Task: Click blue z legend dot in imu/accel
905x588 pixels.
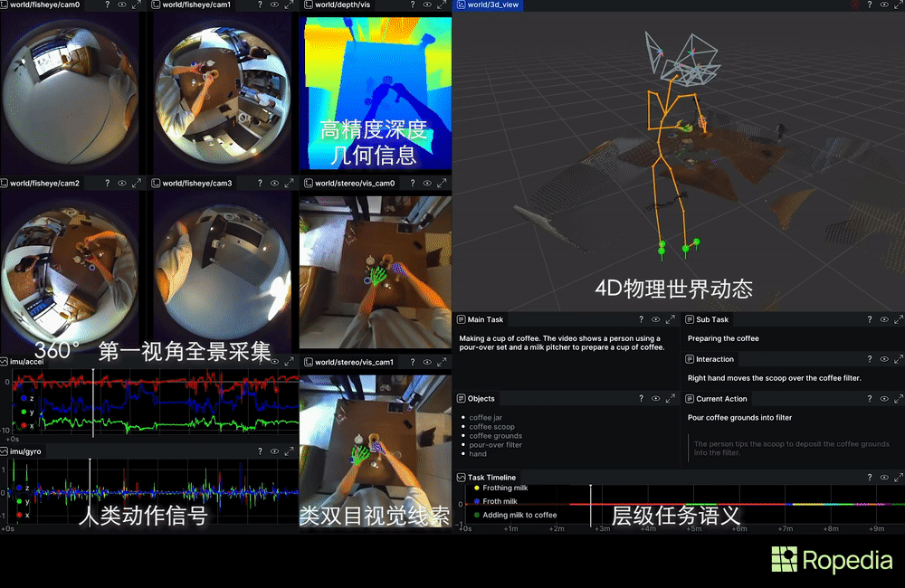Action: point(21,398)
